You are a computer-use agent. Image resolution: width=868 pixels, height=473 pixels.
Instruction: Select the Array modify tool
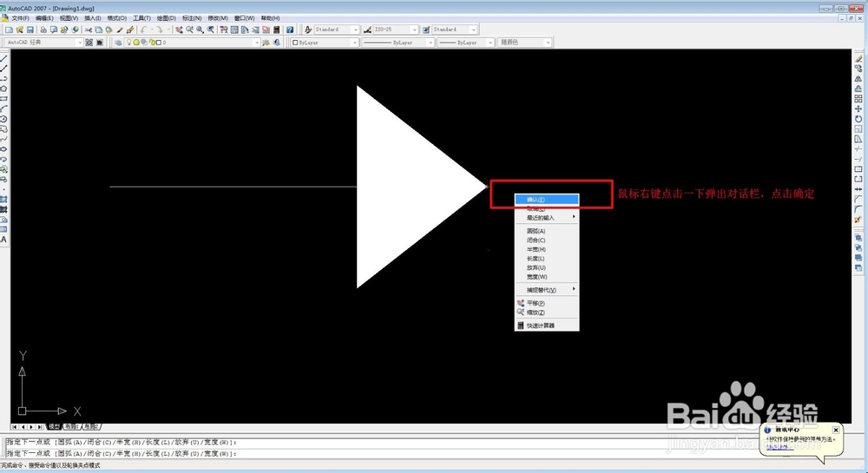pyautogui.click(x=858, y=98)
